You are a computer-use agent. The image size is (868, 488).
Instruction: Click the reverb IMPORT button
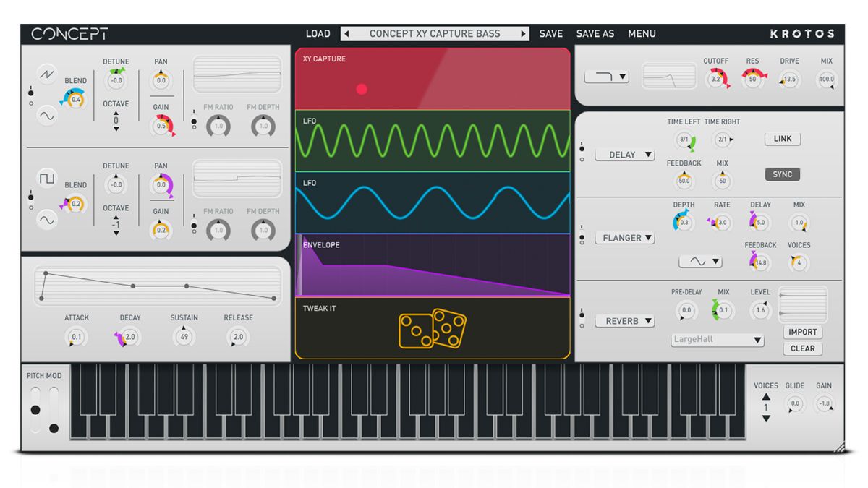pyautogui.click(x=802, y=333)
